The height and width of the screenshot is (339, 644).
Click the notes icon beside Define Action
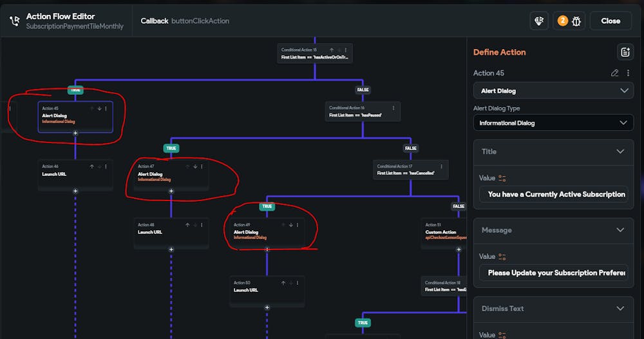(x=625, y=52)
